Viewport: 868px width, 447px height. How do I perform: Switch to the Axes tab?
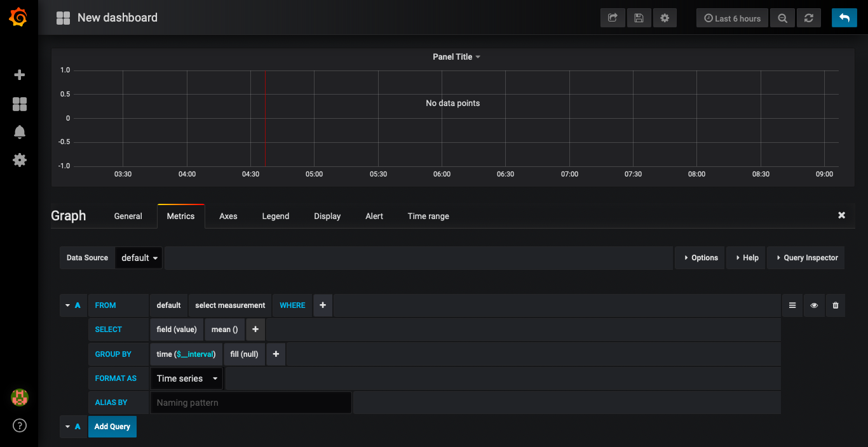pos(228,216)
